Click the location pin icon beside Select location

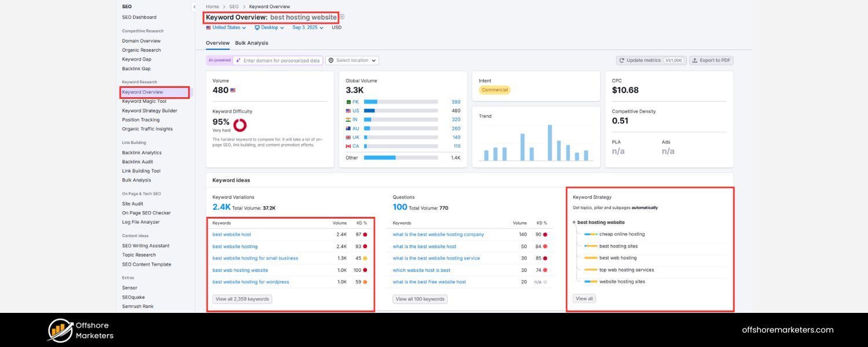click(x=330, y=60)
